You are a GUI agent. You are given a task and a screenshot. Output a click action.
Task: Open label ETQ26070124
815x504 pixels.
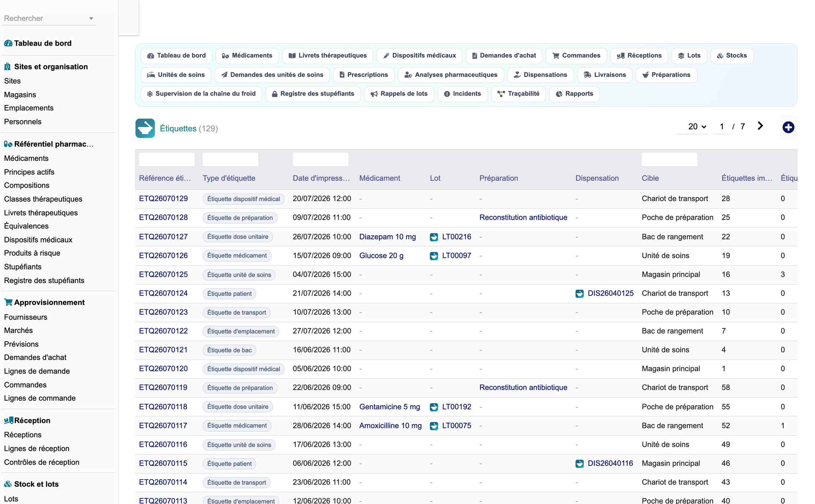point(163,293)
